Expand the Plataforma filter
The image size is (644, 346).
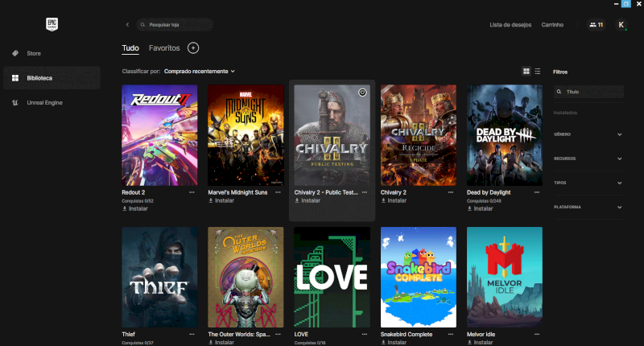click(588, 207)
